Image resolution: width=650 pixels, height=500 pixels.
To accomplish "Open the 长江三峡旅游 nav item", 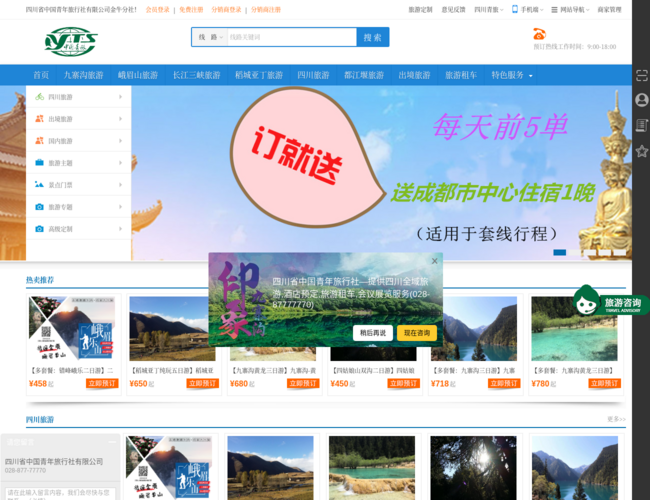I will (x=196, y=75).
